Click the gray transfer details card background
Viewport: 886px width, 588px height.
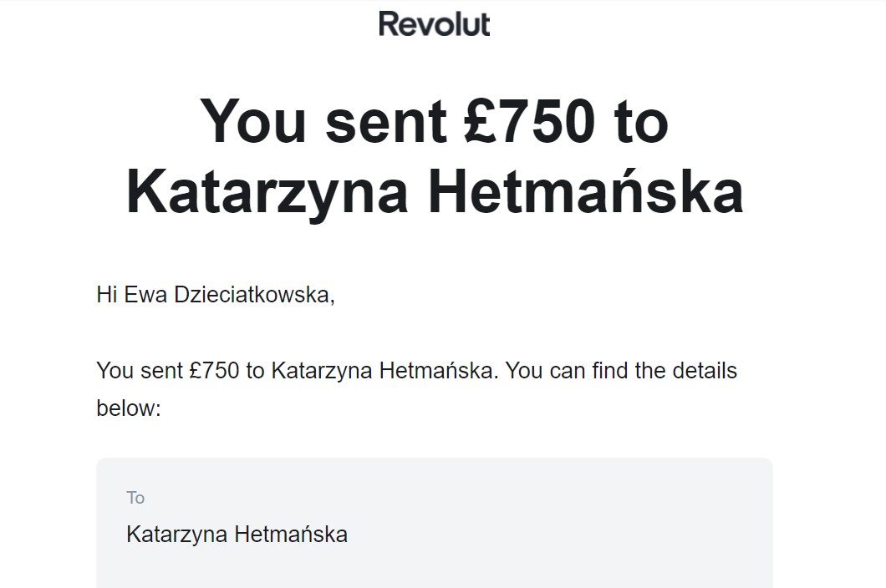tap(434, 523)
